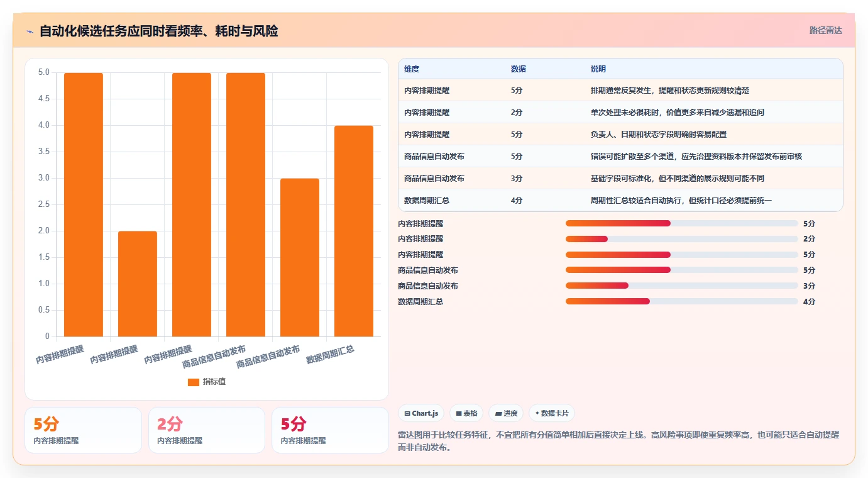Click the lightning icon beside the title

[x=30, y=31]
